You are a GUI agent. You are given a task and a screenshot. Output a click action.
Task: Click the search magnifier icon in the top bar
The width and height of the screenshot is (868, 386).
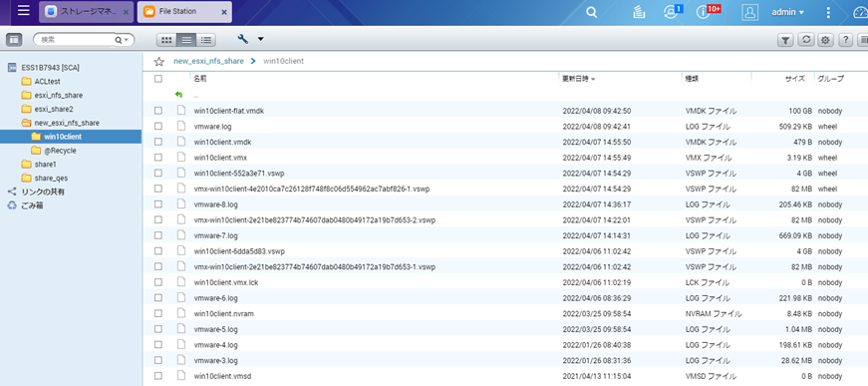pos(592,12)
